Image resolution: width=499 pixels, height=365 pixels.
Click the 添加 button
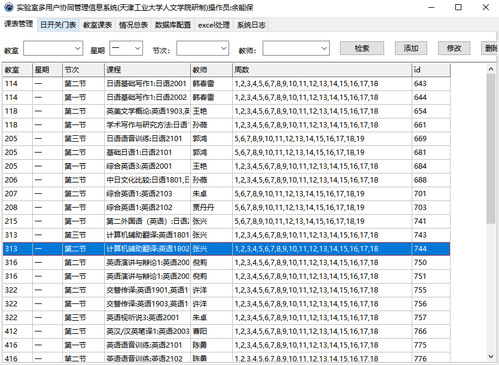[x=411, y=48]
